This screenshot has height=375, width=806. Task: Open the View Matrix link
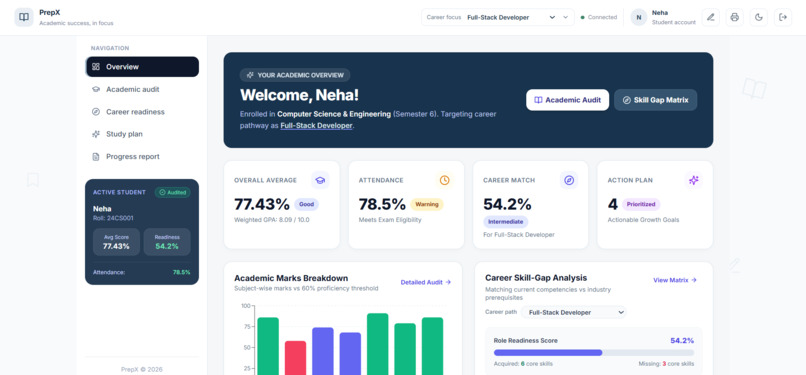pyautogui.click(x=675, y=280)
